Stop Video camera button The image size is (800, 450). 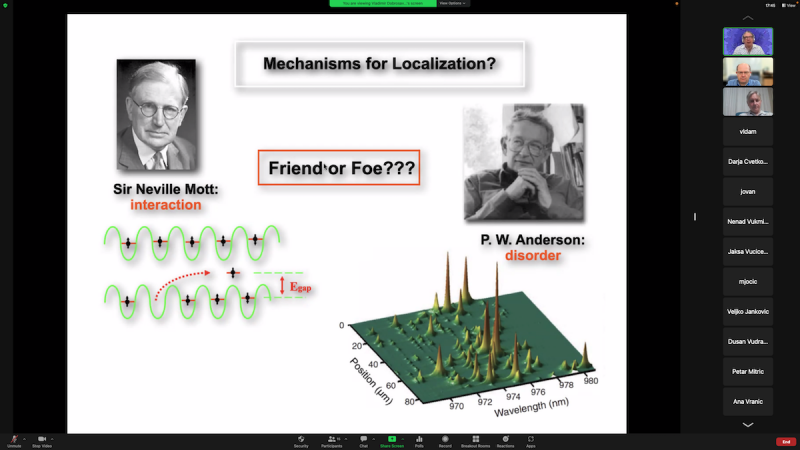(x=42, y=440)
